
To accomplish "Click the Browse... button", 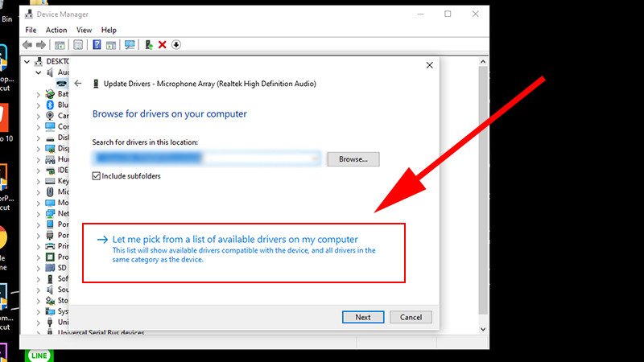I will 353,159.
